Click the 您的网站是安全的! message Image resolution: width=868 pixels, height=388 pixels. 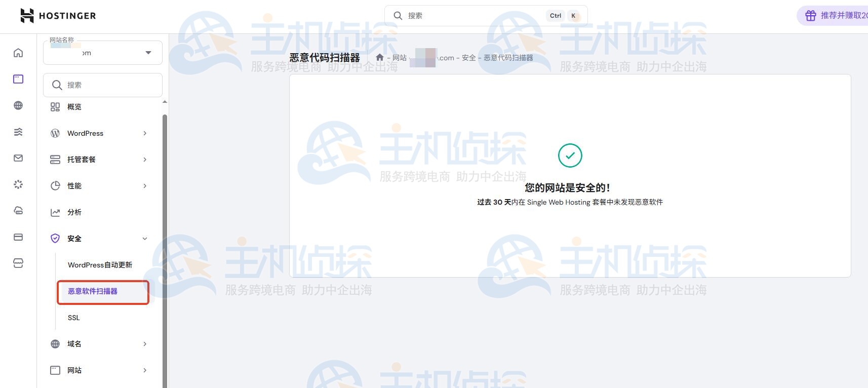pos(568,188)
